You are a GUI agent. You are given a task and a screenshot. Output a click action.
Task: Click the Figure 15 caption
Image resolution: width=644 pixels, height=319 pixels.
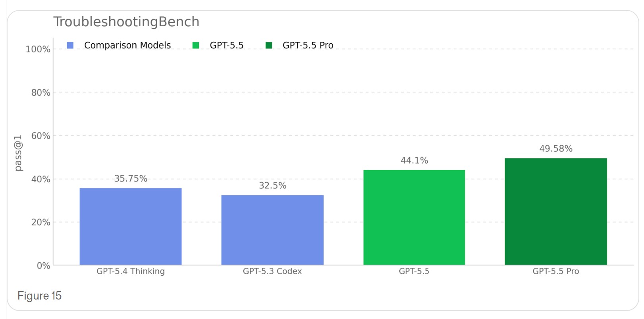[x=39, y=296]
